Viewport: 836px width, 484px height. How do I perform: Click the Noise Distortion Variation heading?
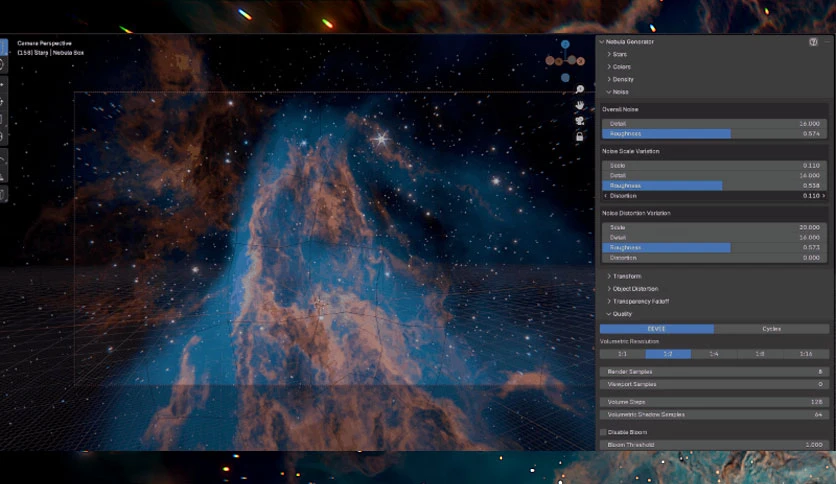(636, 213)
